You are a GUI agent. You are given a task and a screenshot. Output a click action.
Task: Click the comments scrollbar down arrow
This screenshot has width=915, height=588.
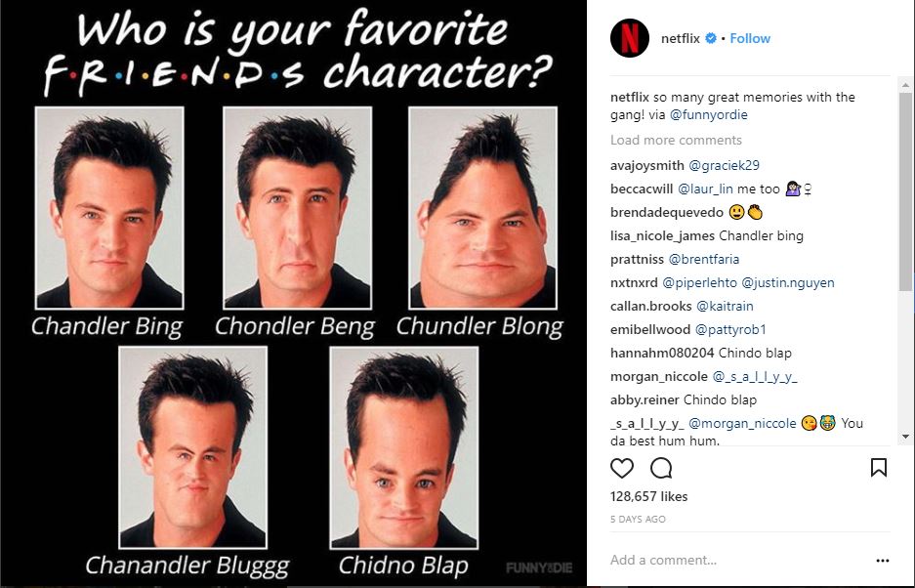pyautogui.click(x=905, y=437)
